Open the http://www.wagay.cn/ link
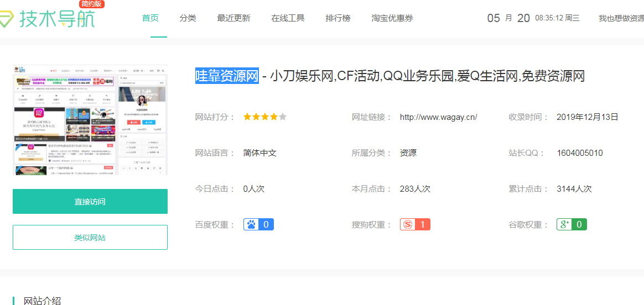This screenshot has width=644, height=305. pos(438,117)
